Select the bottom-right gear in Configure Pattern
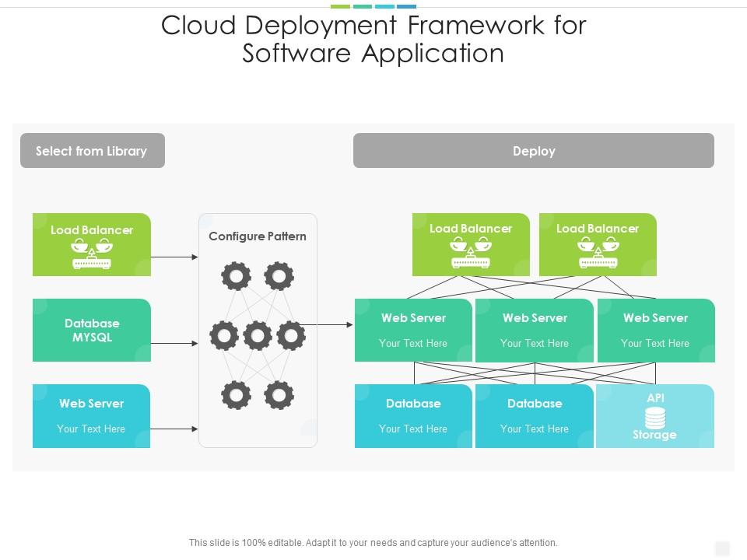 click(279, 396)
